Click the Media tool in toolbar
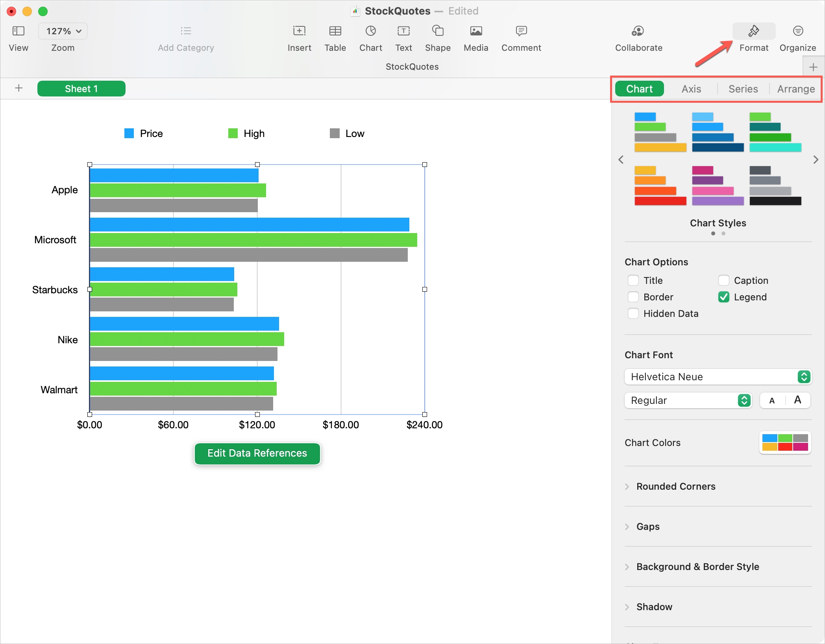This screenshot has height=644, width=825. point(475,38)
